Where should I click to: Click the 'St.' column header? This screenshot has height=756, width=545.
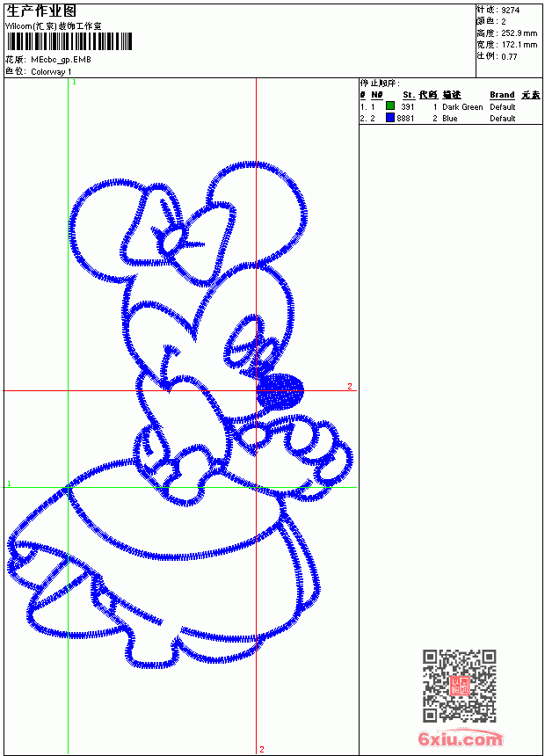(409, 95)
